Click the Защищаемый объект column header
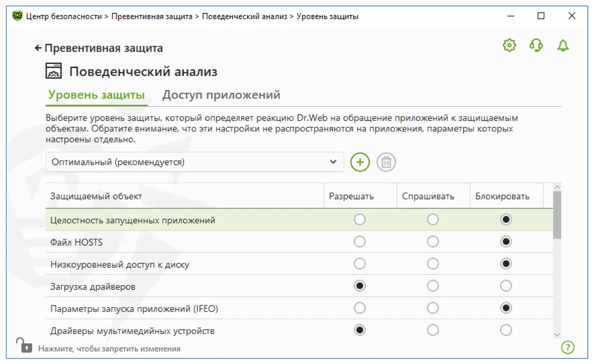The height and width of the screenshot is (364, 593). click(96, 196)
